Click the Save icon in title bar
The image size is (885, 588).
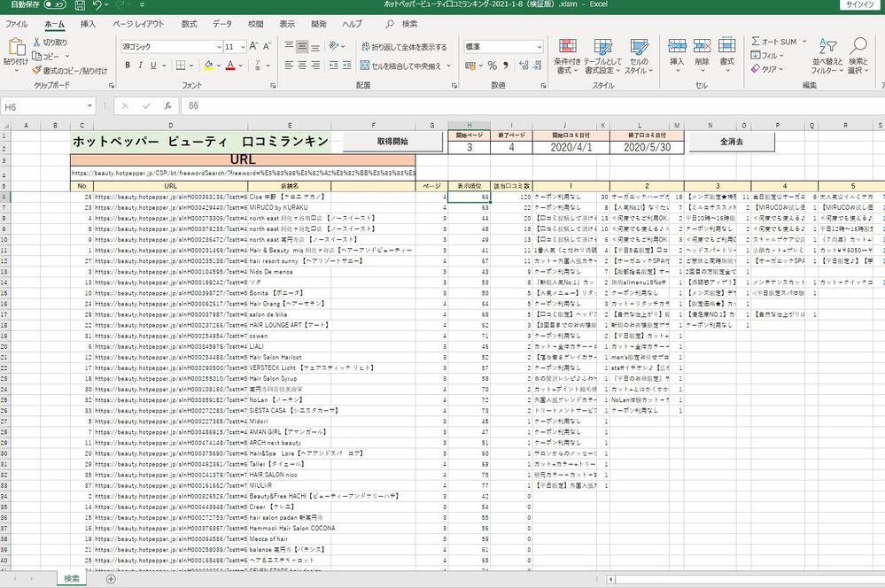coord(80,5)
